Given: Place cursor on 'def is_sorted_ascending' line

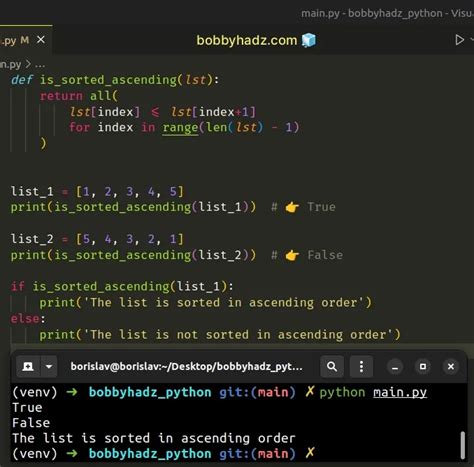Looking at the screenshot, I should [115, 80].
